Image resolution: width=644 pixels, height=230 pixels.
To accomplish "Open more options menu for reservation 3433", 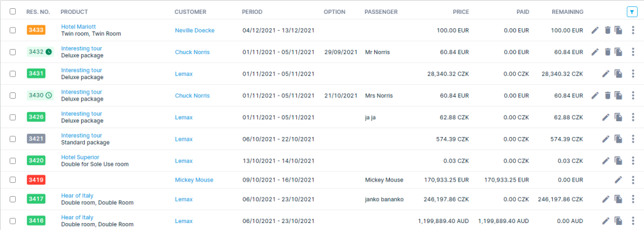I will coord(633,30).
